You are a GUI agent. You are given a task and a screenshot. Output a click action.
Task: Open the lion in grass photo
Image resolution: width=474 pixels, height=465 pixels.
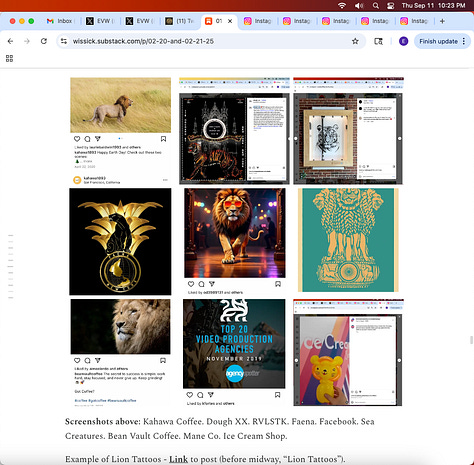pos(120,105)
